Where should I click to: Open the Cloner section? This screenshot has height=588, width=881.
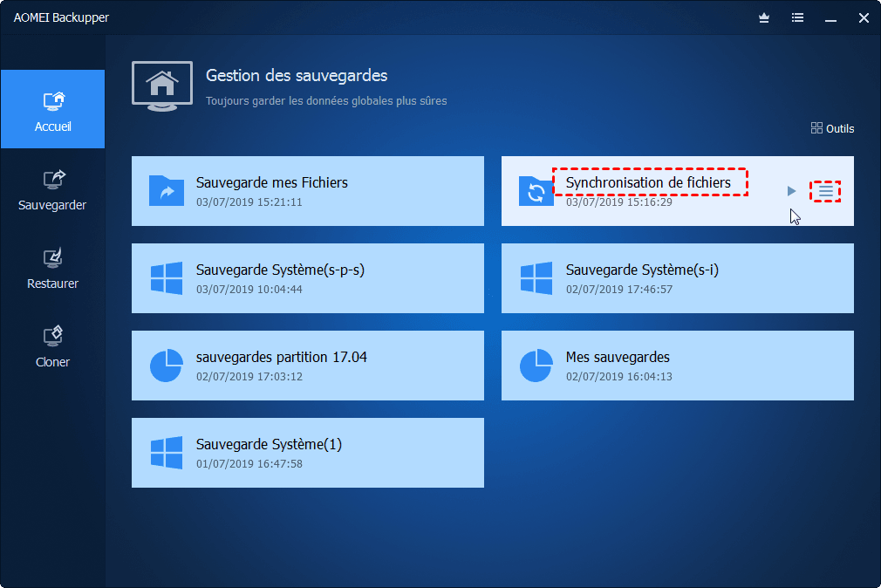(53, 348)
